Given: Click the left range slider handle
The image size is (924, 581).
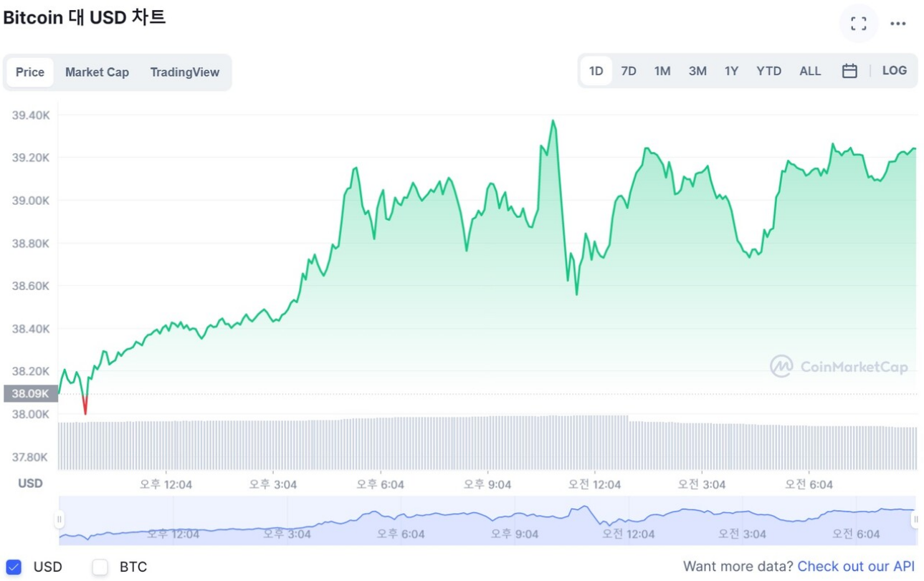Looking at the screenshot, I should point(59,519).
